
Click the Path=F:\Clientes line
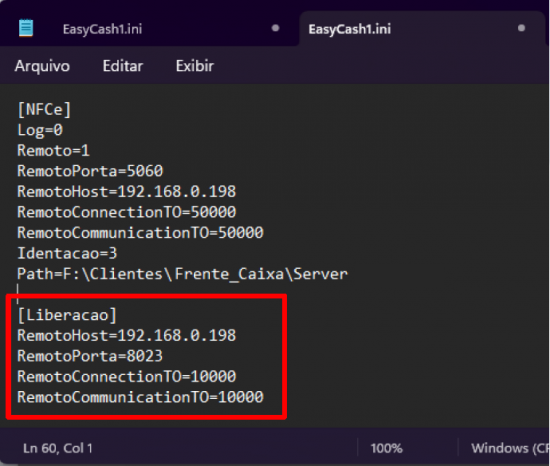[x=182, y=274]
